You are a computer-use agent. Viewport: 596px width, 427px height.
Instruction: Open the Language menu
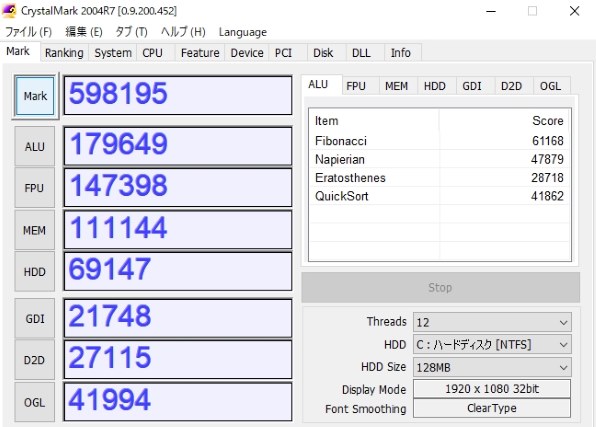243,32
